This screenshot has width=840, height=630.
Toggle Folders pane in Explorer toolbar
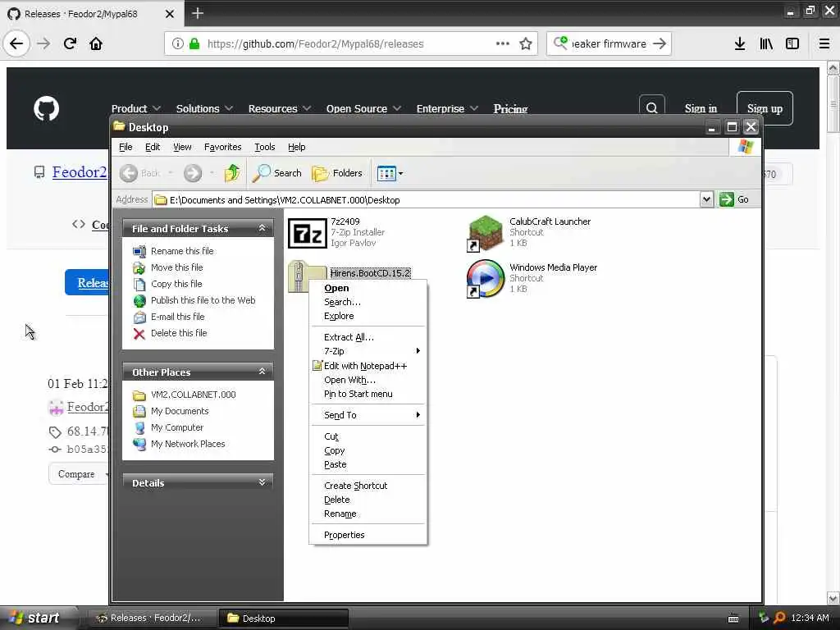click(x=337, y=172)
